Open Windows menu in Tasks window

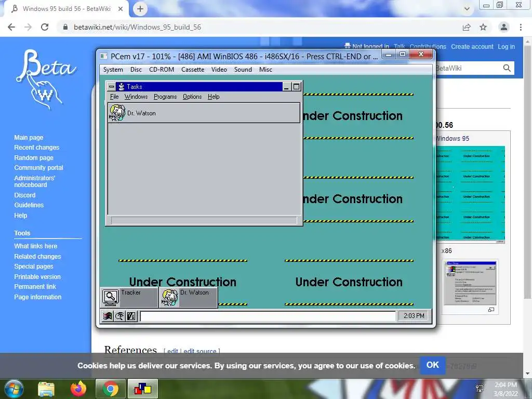click(x=136, y=97)
